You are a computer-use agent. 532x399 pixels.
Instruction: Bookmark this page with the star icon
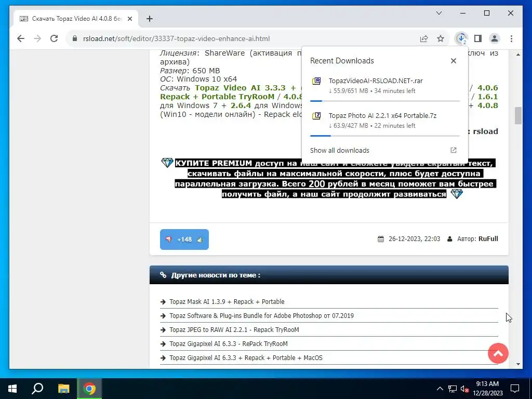point(441,38)
